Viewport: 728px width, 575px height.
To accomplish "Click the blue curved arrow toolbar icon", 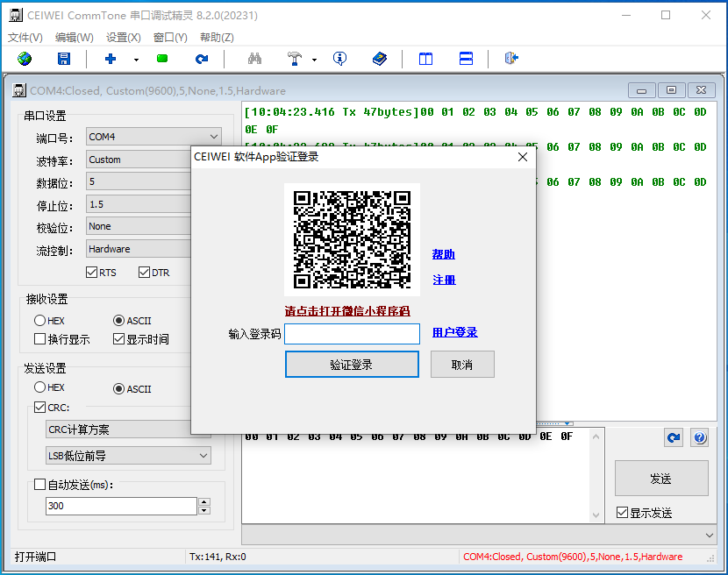I will point(202,59).
